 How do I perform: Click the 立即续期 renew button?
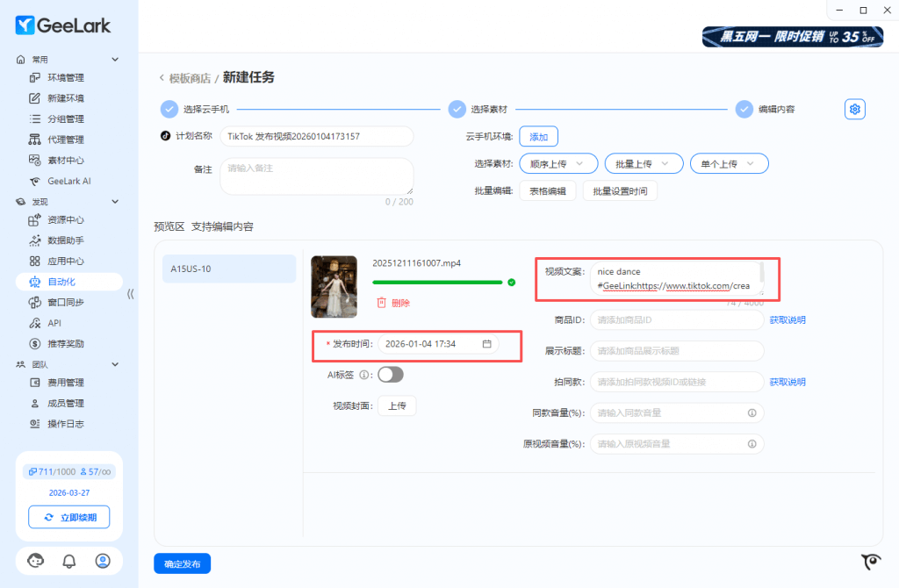coord(68,518)
